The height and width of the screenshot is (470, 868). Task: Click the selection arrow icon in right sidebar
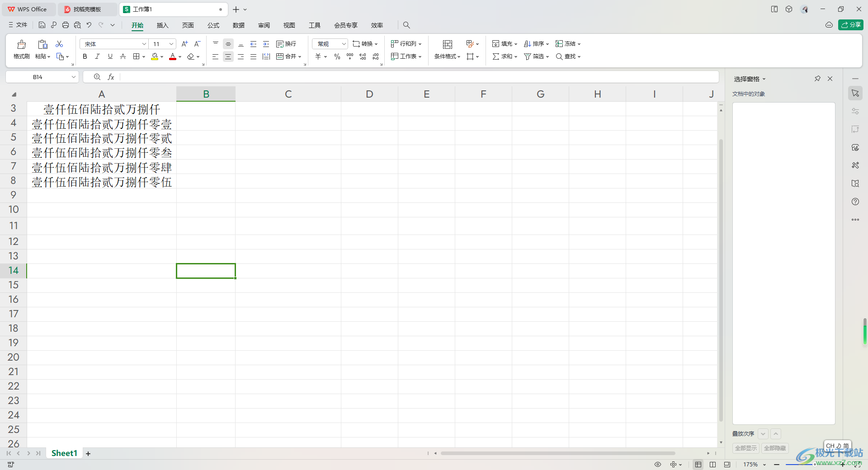[855, 93]
